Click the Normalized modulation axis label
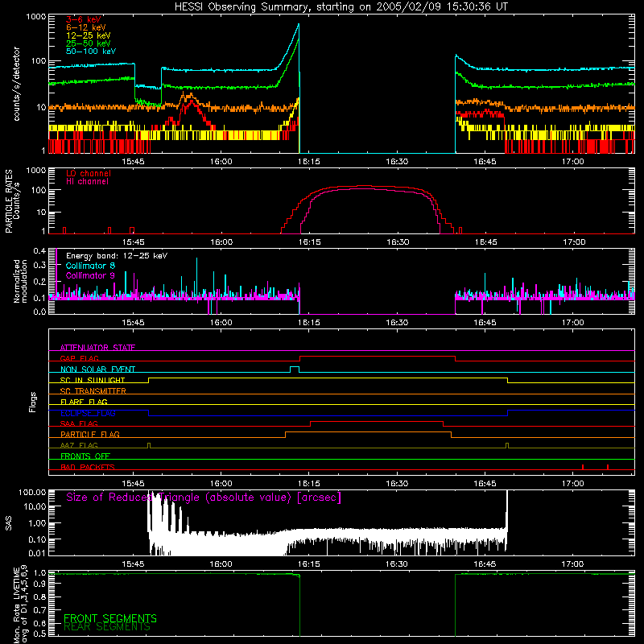The image size is (644, 644). (x=20, y=281)
